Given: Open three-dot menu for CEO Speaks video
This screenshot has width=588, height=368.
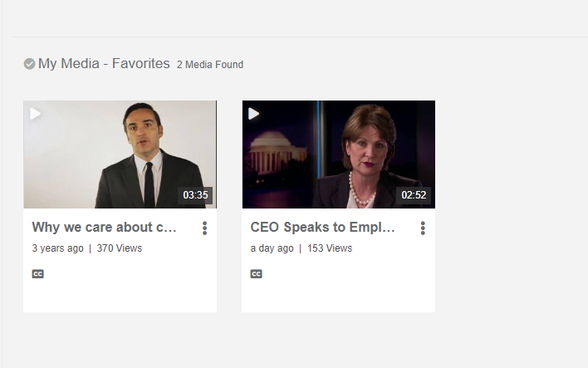Looking at the screenshot, I should (x=423, y=228).
